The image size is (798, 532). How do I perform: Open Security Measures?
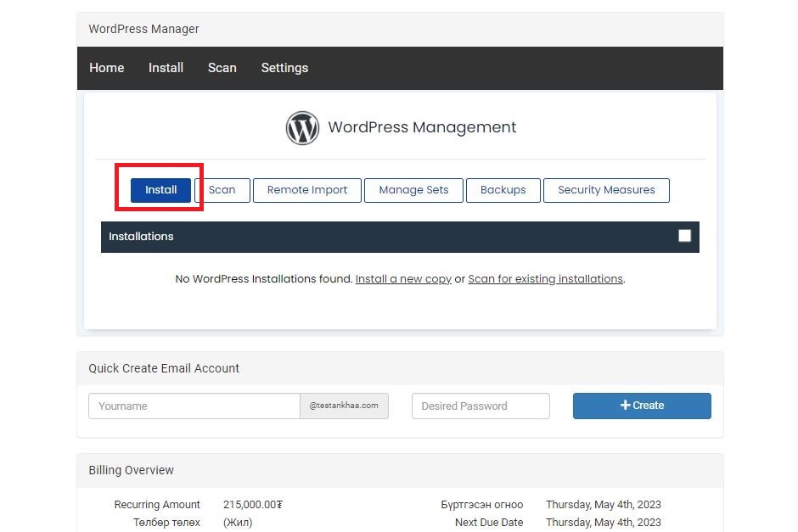[x=606, y=190]
